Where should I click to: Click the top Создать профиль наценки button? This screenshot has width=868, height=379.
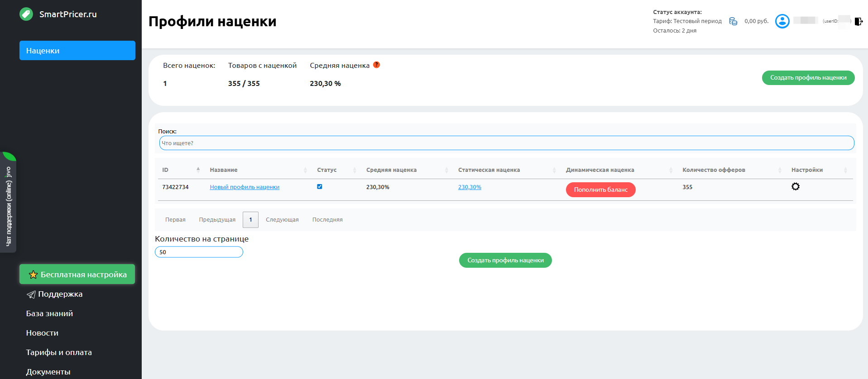pos(808,78)
